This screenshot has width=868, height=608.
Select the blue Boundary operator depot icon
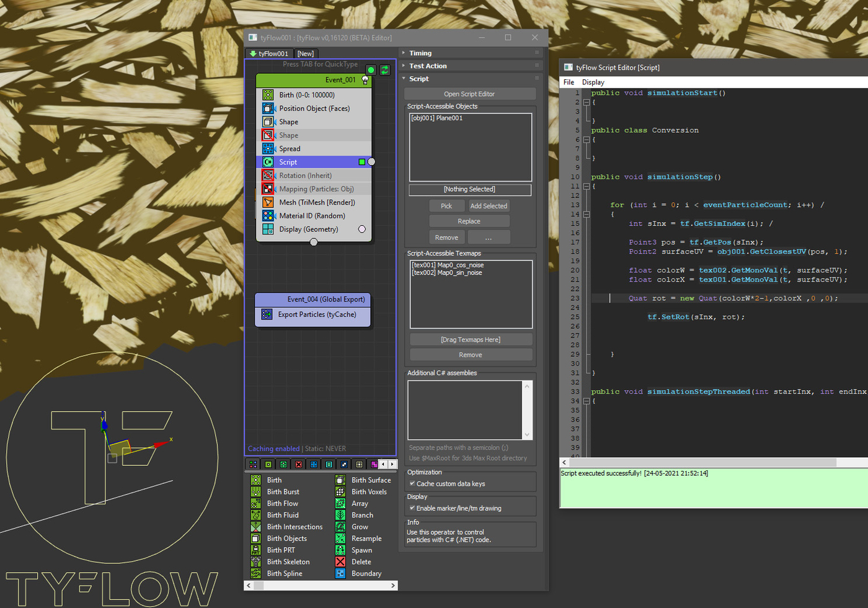(340, 574)
